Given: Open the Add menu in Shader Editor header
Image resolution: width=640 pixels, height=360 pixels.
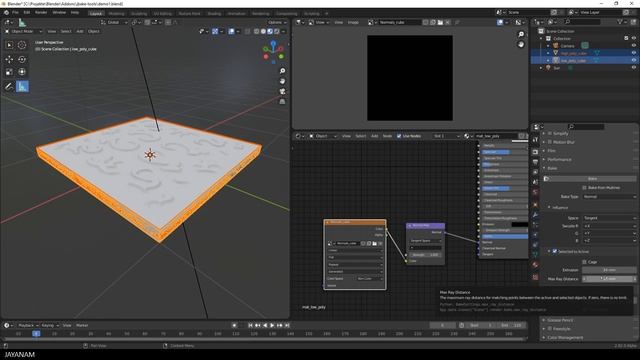Looking at the screenshot, I should tap(374, 136).
